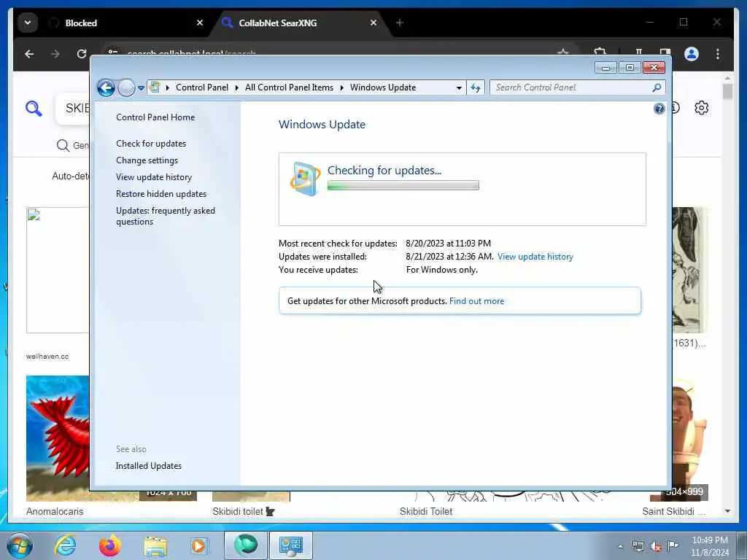Close the Windows Update window
Image resolution: width=747 pixels, height=560 pixels.
pos(654,68)
